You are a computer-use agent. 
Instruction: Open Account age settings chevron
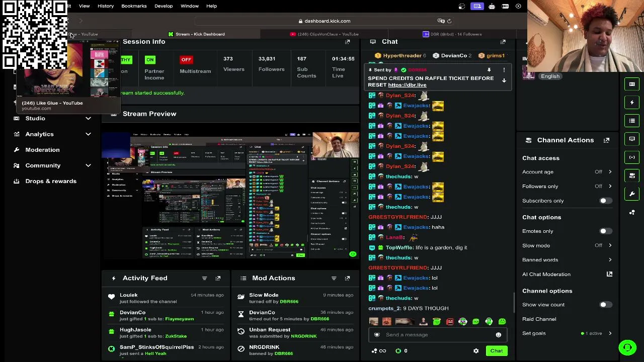(610, 172)
